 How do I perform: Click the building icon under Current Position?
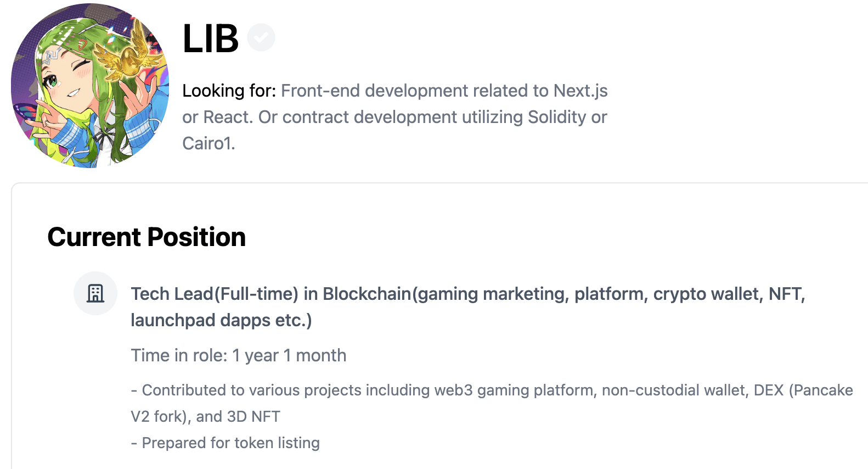[x=95, y=293]
